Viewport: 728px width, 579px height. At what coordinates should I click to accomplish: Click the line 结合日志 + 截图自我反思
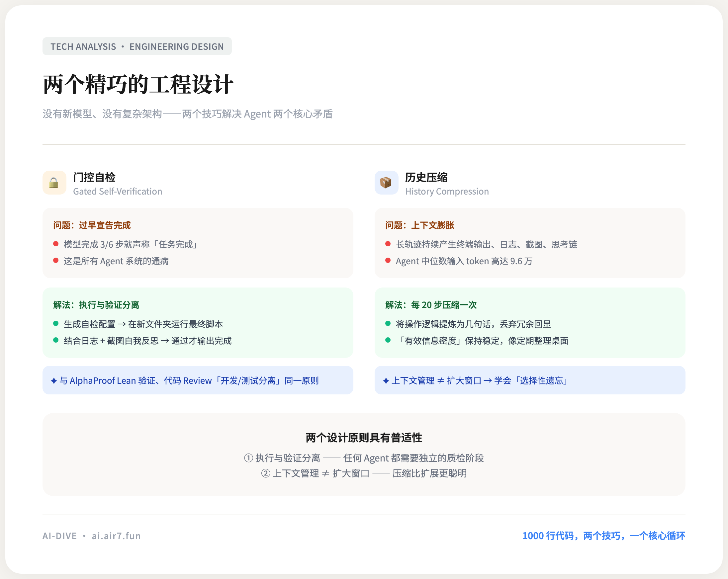coord(147,341)
